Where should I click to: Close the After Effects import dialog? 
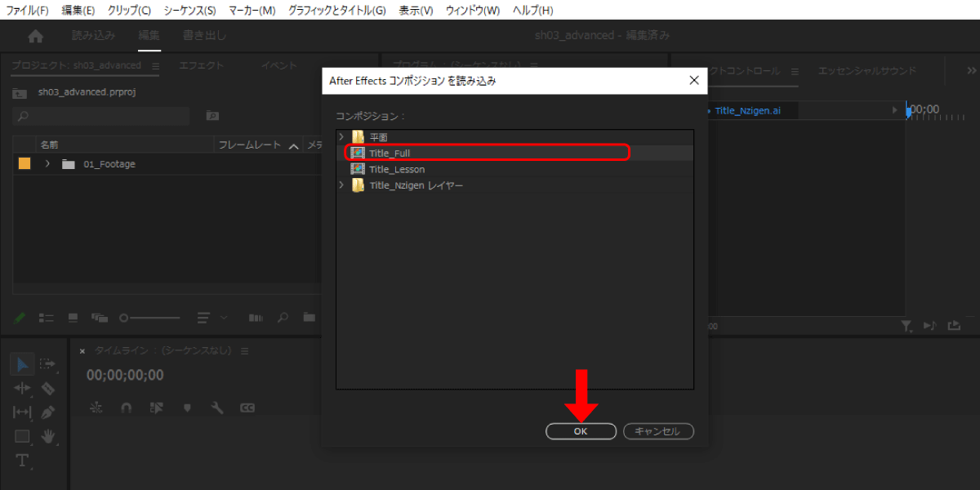click(x=694, y=80)
